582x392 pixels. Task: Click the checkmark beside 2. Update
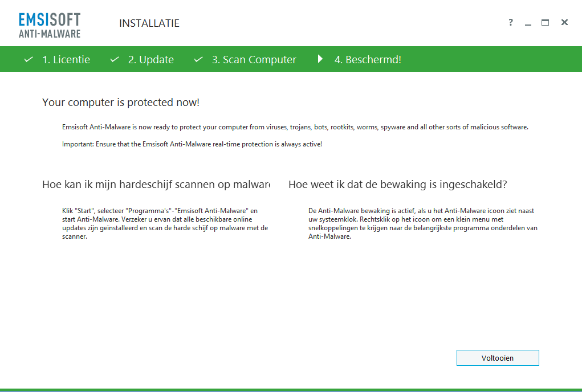click(x=115, y=59)
